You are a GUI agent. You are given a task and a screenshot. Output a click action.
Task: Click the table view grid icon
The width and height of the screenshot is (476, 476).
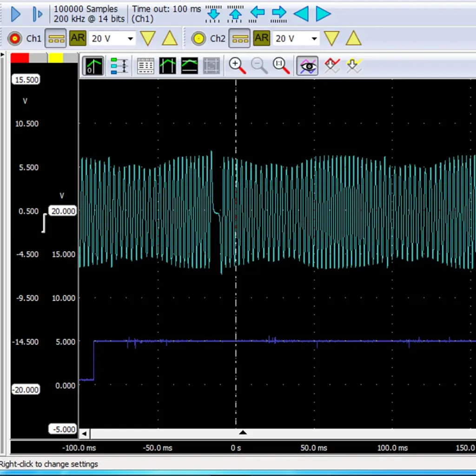coord(145,66)
